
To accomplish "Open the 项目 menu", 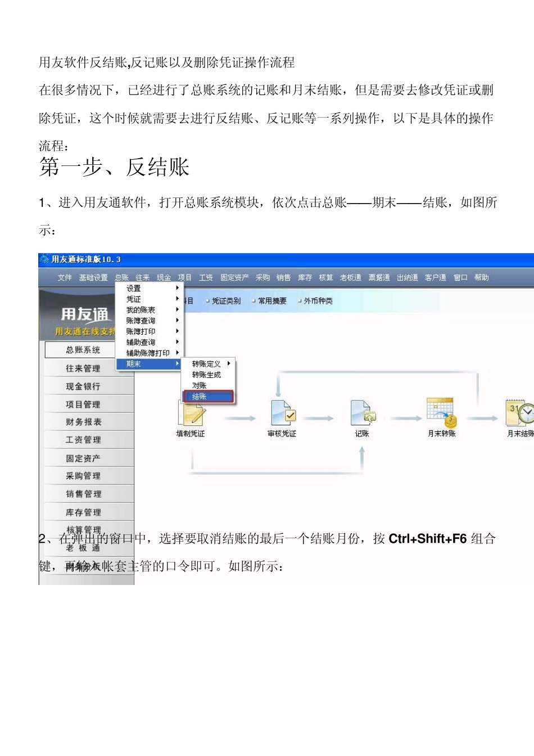I will point(185,278).
